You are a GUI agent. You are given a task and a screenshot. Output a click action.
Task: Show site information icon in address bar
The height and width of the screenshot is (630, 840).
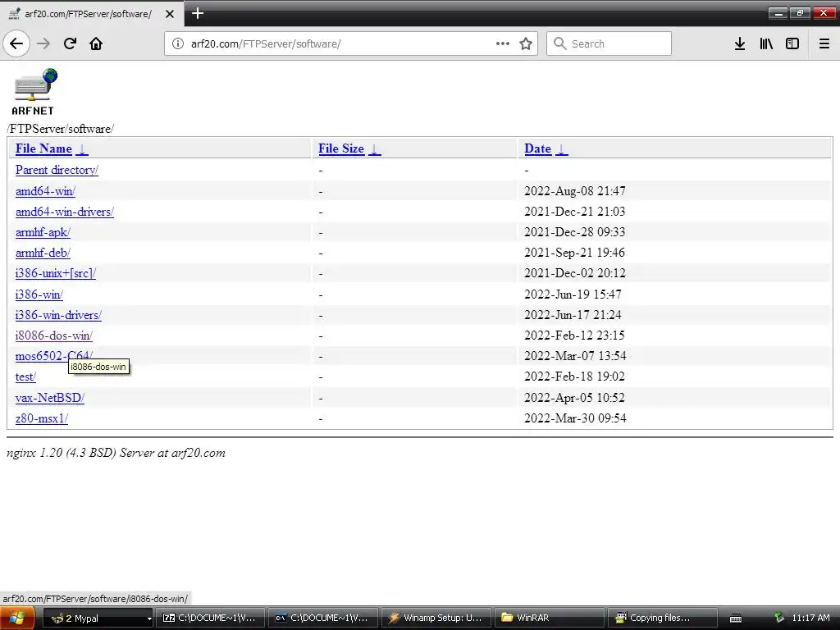pyautogui.click(x=177, y=43)
